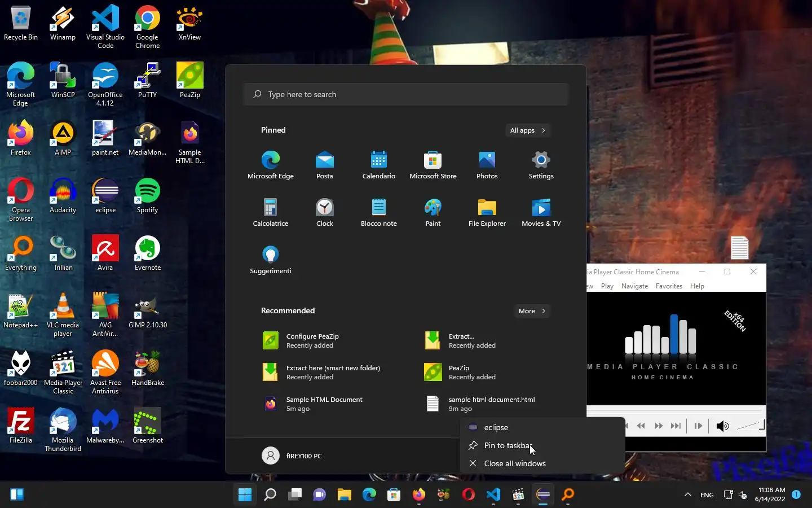Screen dimensions: 812x508
Task: Click fast forward in Media Player Classic
Action: point(658,426)
